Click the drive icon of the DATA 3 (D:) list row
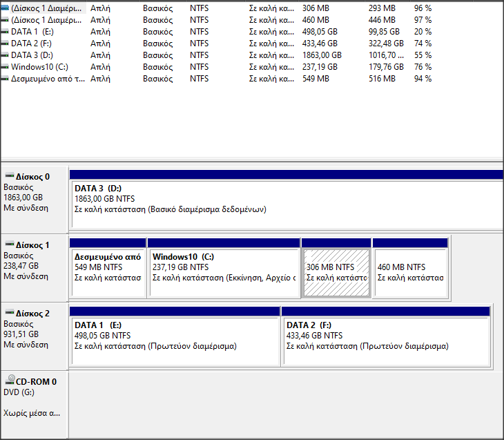 click(6, 55)
